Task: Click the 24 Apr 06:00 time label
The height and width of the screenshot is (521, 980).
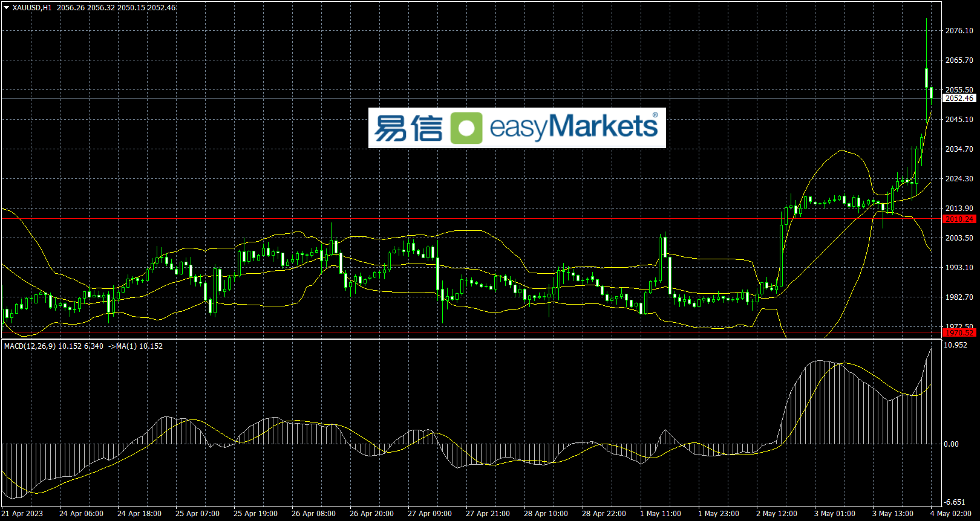Action: (x=81, y=514)
